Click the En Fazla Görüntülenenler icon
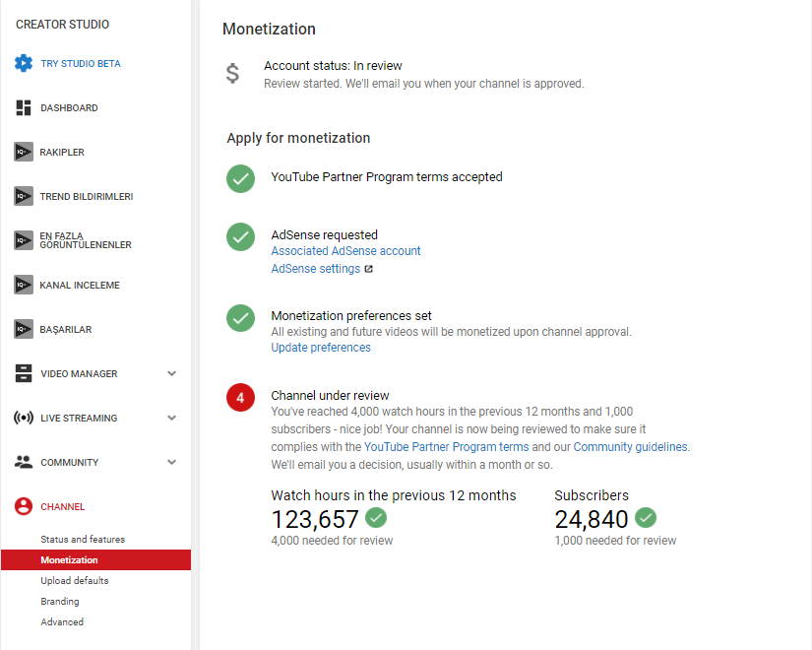 pos(24,240)
